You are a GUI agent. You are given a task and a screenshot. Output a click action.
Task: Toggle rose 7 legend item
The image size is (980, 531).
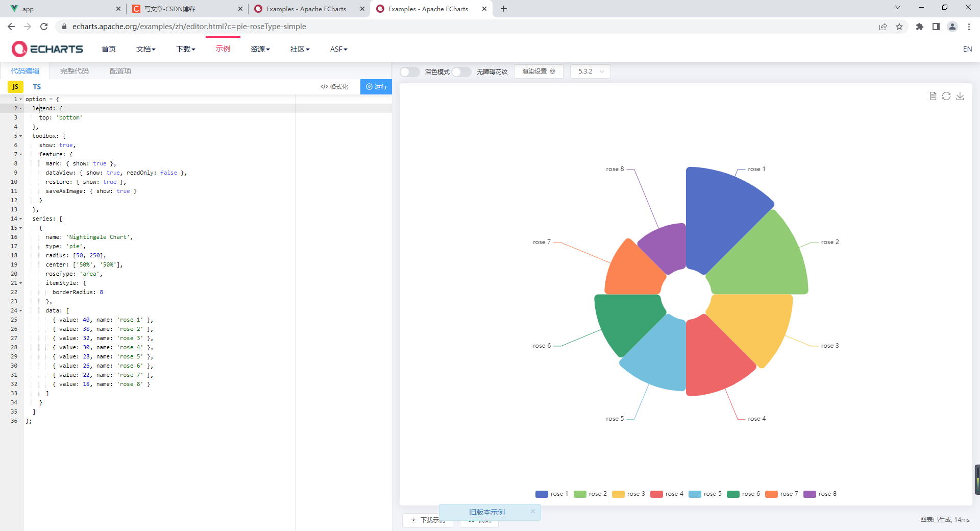pyautogui.click(x=781, y=494)
